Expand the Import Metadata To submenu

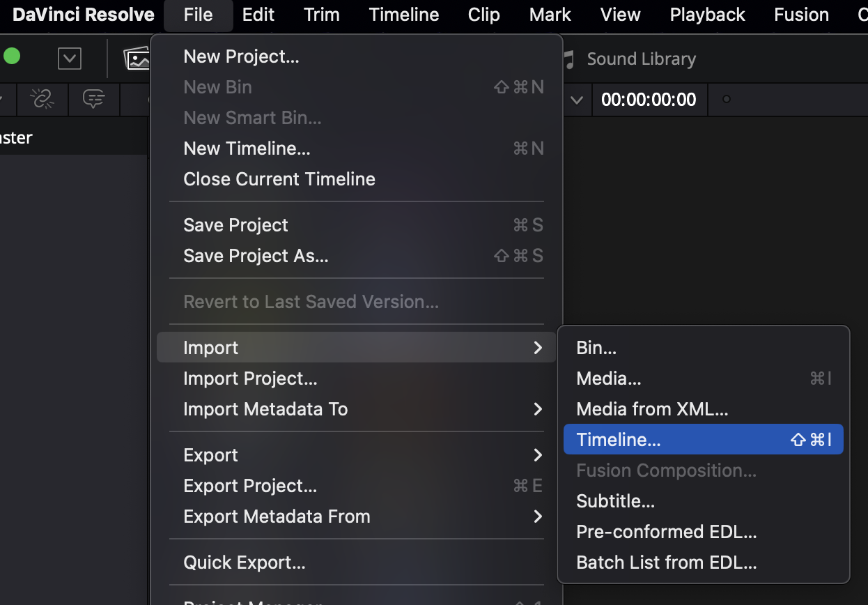537,409
